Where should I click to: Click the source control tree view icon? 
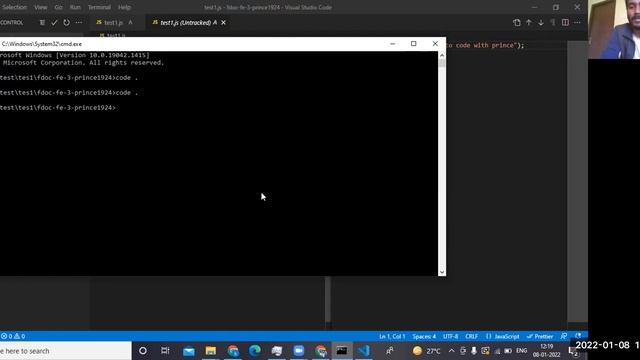42,22
